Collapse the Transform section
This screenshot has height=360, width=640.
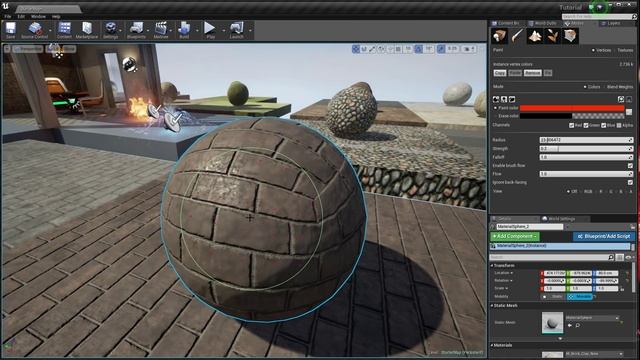(x=492, y=265)
